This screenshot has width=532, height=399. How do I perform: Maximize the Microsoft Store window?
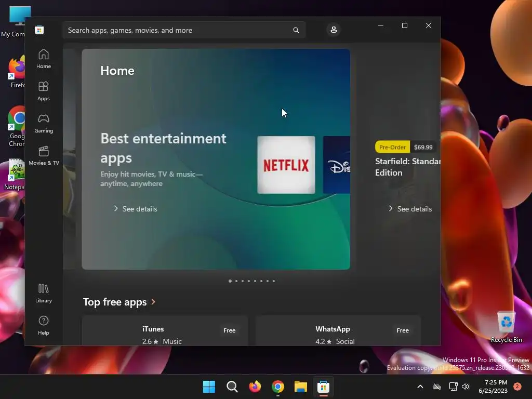coord(404,25)
